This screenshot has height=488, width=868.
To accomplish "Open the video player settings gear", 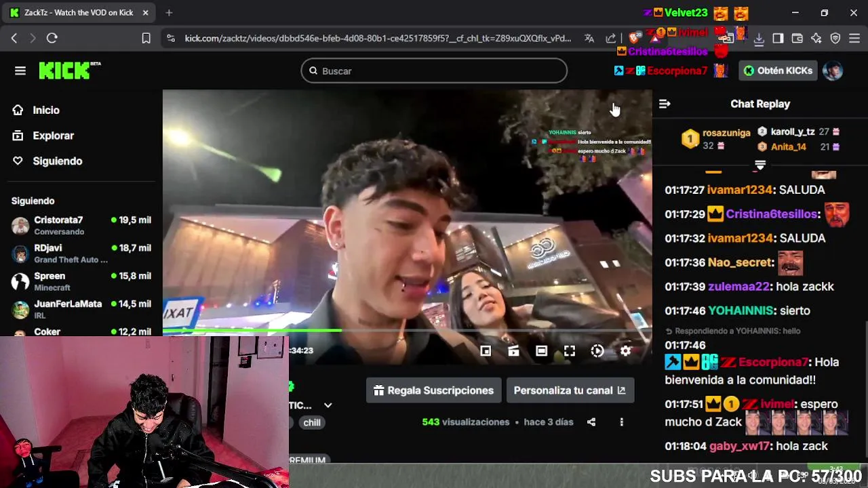I will click(625, 350).
